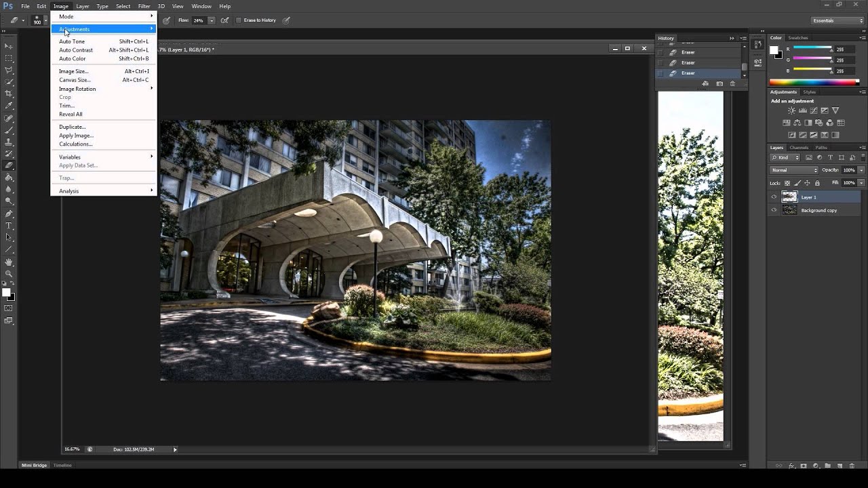
Task: Open blend mode Normal dropdown
Action: coord(794,170)
